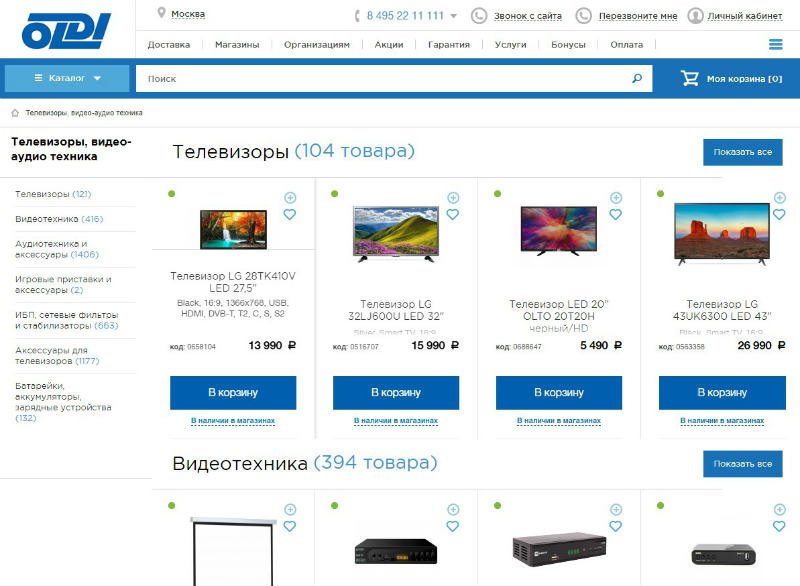Click the Личный кабинет user icon
Screen dimensions: 800x586
point(695,16)
